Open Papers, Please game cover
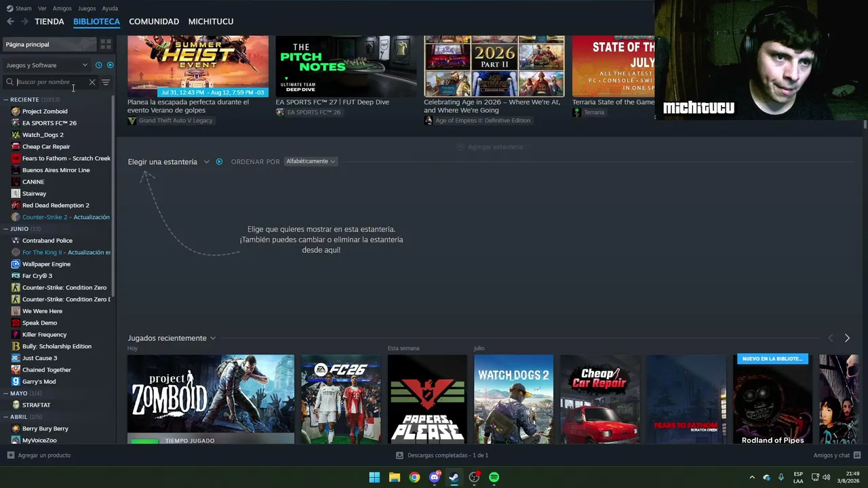Image resolution: width=868 pixels, height=488 pixels. tap(427, 399)
